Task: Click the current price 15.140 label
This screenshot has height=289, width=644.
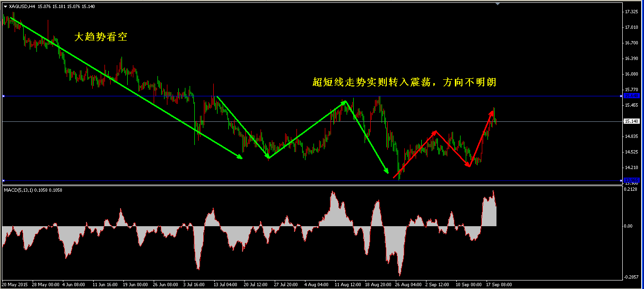Action: point(631,121)
